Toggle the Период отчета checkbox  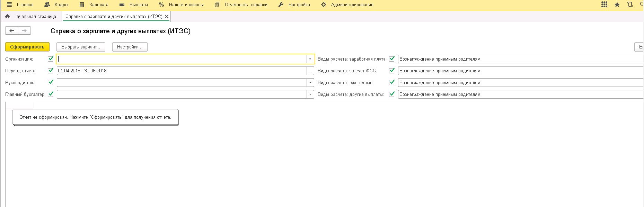pos(51,71)
